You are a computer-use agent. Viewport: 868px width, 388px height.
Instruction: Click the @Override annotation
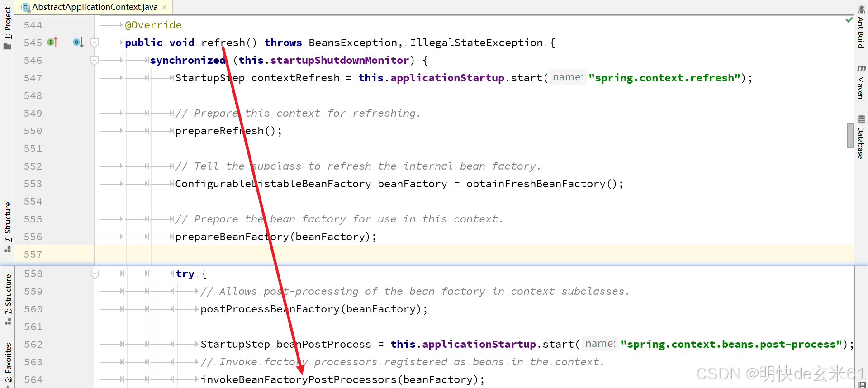[x=153, y=25]
